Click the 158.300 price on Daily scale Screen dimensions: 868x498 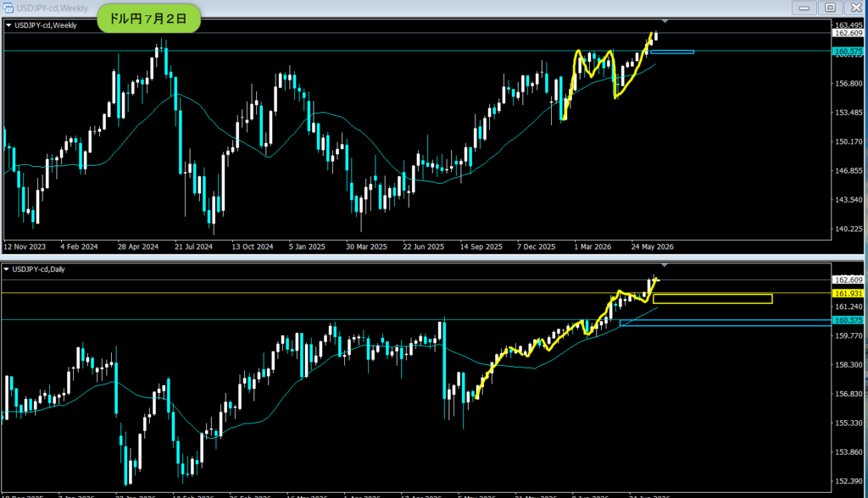pos(848,365)
